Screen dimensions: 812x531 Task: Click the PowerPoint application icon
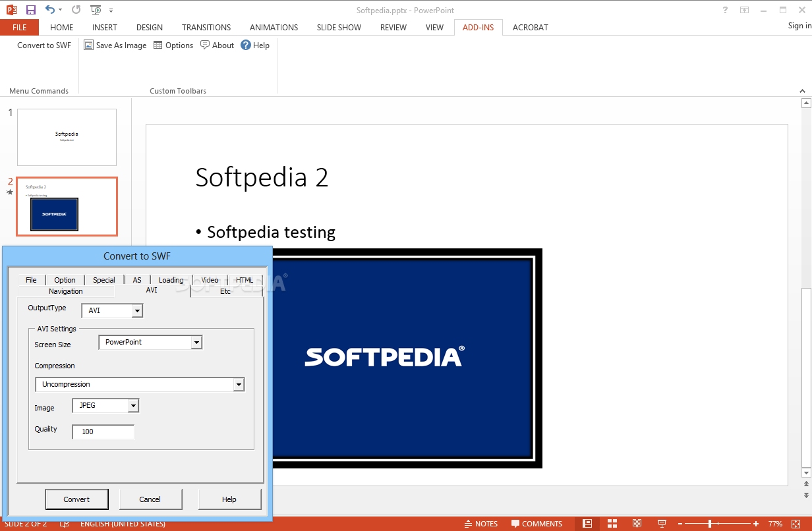[11, 10]
